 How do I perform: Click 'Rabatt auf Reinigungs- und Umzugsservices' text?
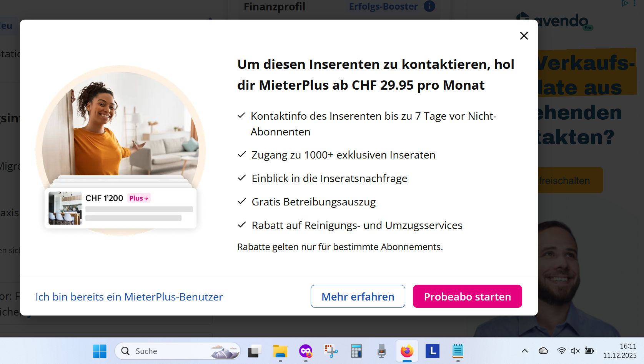pos(357,225)
